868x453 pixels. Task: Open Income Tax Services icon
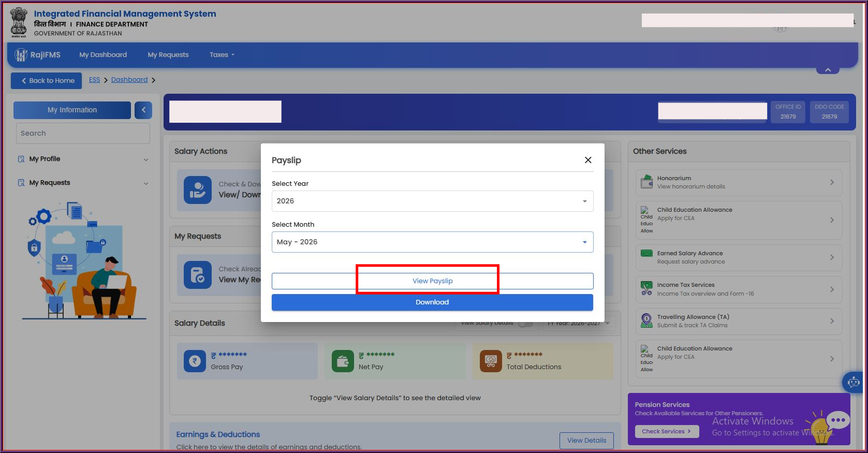coord(647,288)
